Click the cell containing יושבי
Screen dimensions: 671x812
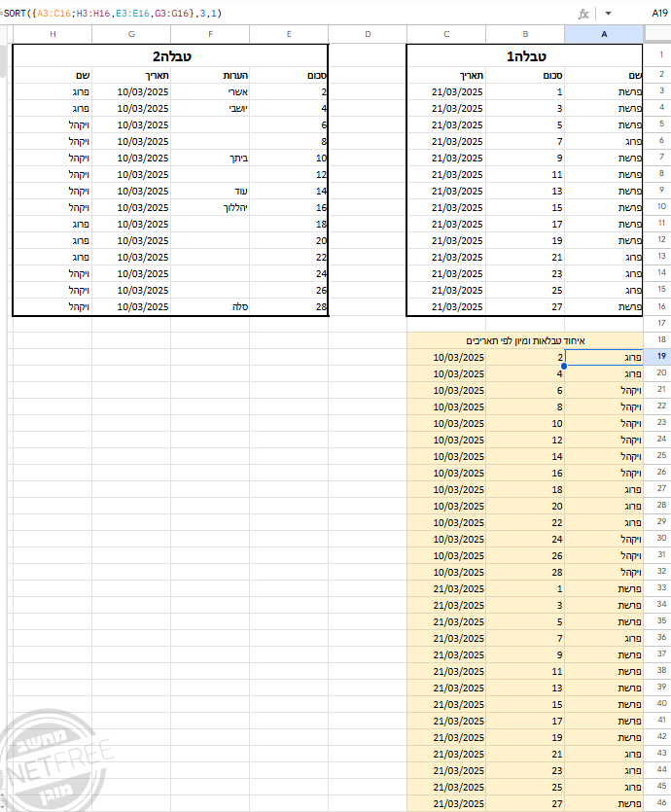(210, 109)
